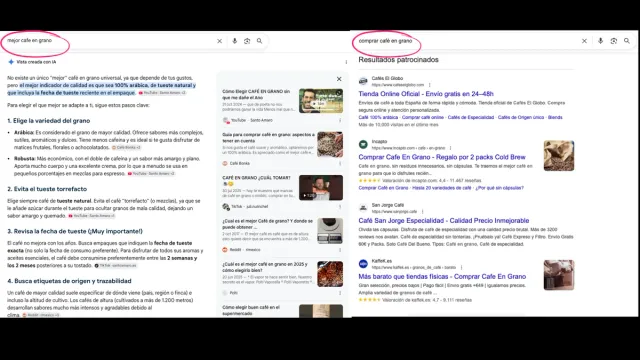Follow the 'Cafés de Especialidad' sitelink

[471, 118]
